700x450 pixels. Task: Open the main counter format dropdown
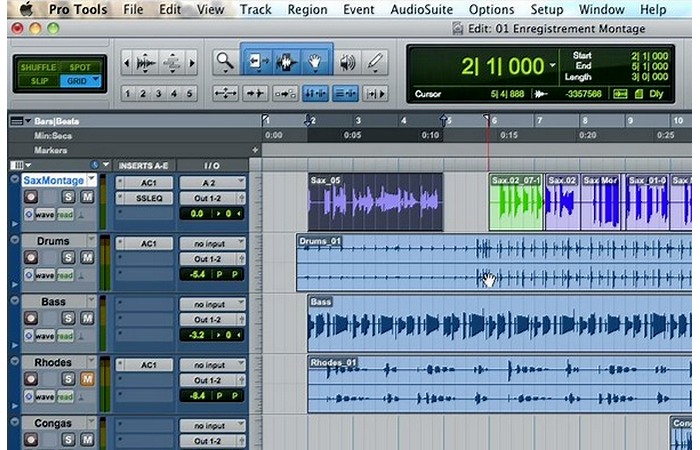coord(553,67)
